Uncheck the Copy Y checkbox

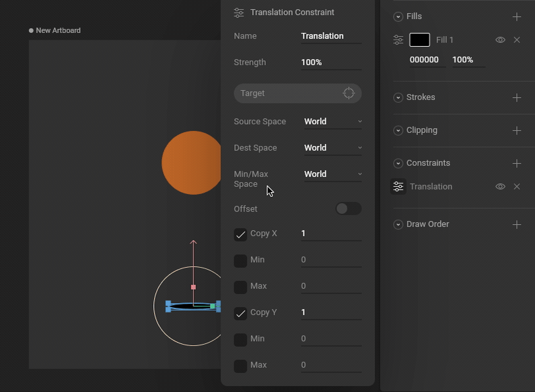click(240, 313)
